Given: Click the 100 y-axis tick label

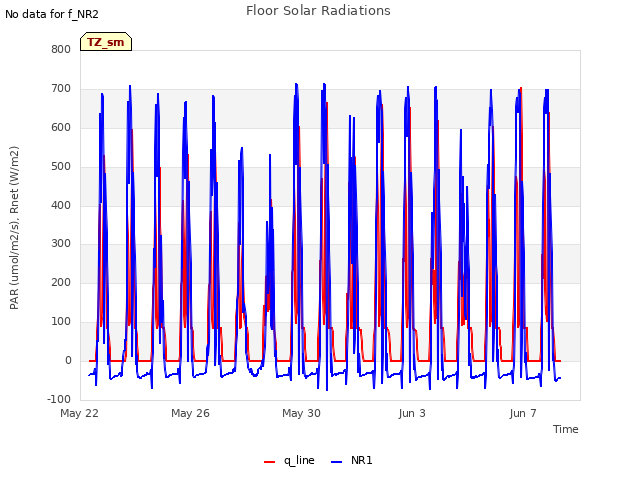Looking at the screenshot, I should (61, 322).
